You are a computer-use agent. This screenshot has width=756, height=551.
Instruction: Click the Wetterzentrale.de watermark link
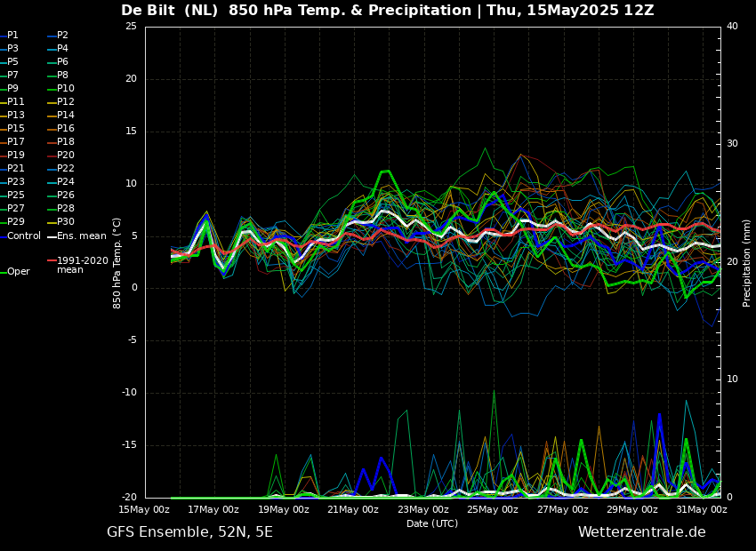(641, 532)
